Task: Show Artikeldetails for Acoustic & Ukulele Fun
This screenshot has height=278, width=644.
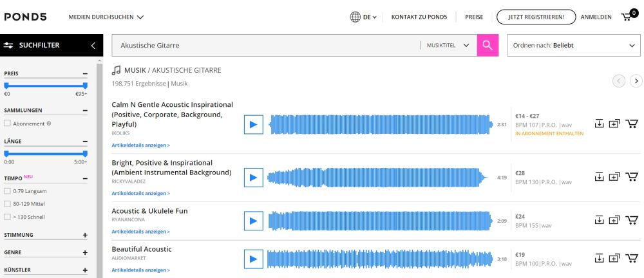Action: (x=140, y=232)
